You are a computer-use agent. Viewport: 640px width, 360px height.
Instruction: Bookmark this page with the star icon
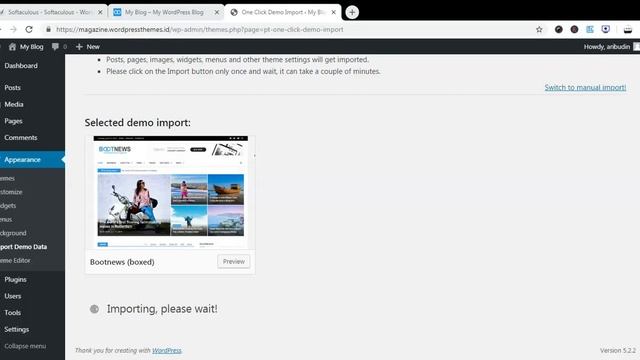coord(539,29)
